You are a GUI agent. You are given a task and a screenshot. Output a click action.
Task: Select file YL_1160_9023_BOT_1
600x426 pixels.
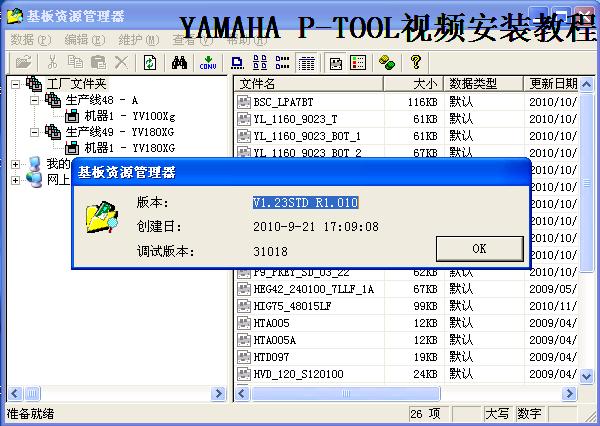pyautogui.click(x=307, y=136)
